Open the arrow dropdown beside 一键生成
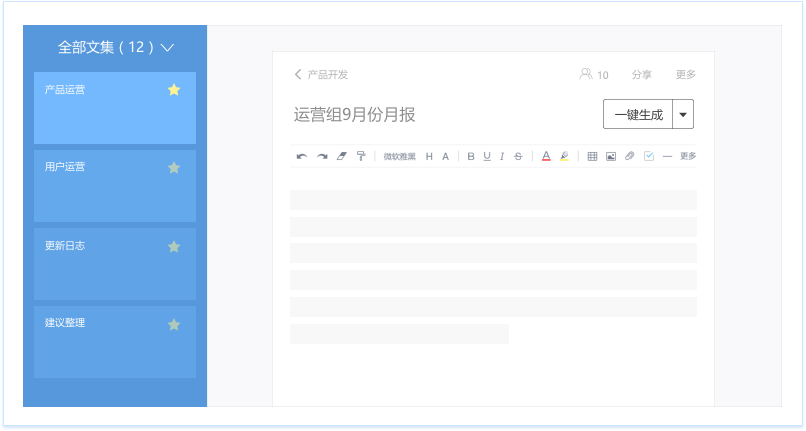This screenshot has width=806, height=431. point(683,115)
